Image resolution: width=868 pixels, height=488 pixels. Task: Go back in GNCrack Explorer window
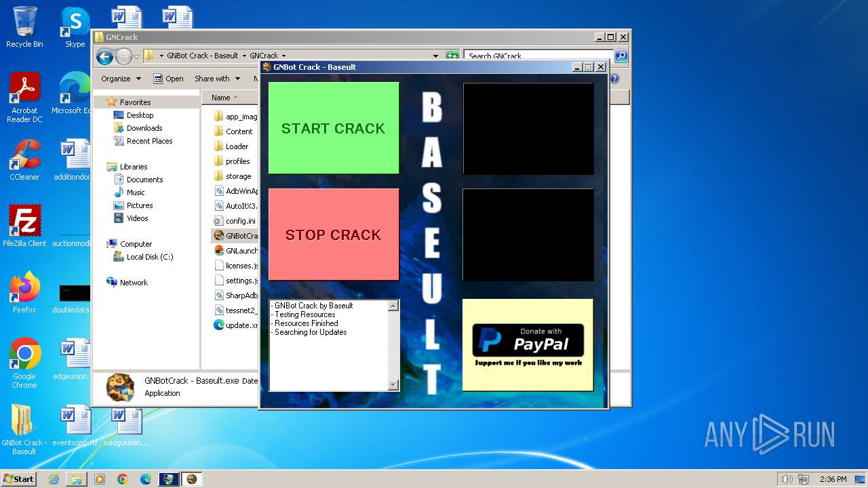click(104, 56)
